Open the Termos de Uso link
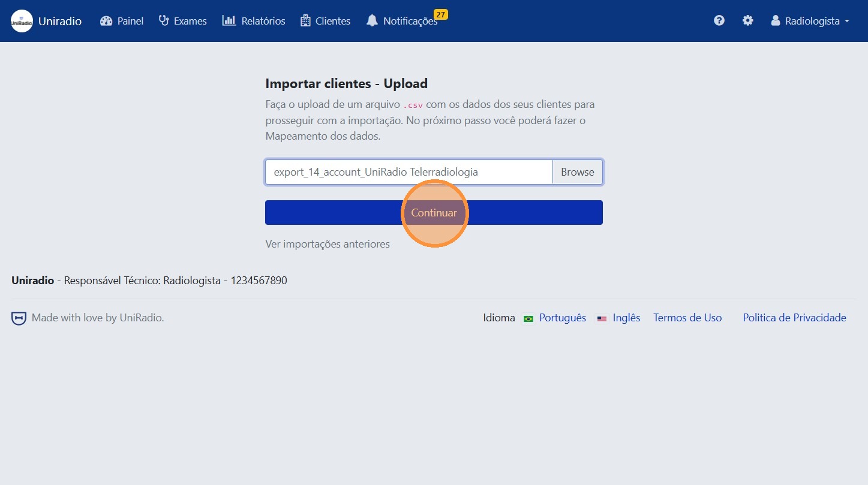The height and width of the screenshot is (485, 868). point(687,318)
